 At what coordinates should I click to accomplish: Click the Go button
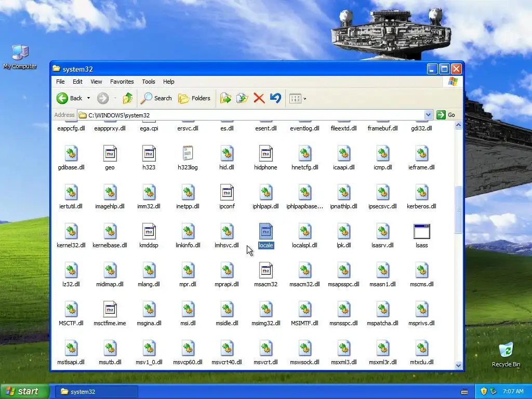(x=446, y=115)
